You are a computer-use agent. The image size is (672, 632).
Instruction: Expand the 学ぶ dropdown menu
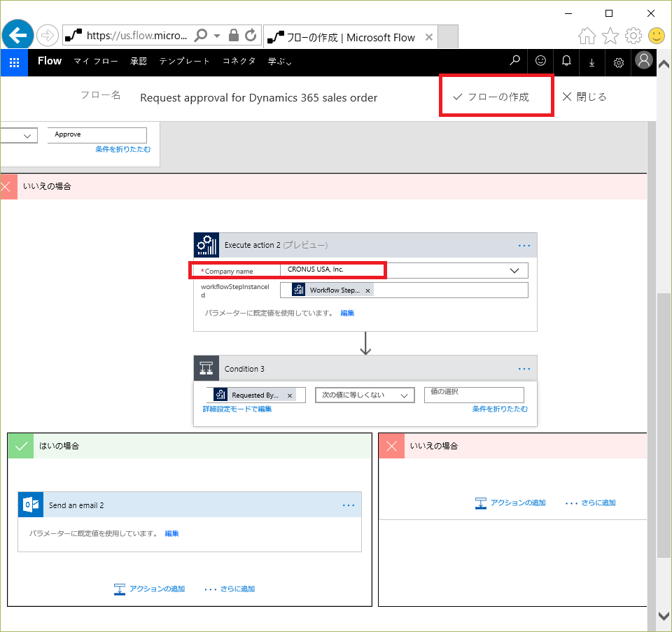point(280,62)
